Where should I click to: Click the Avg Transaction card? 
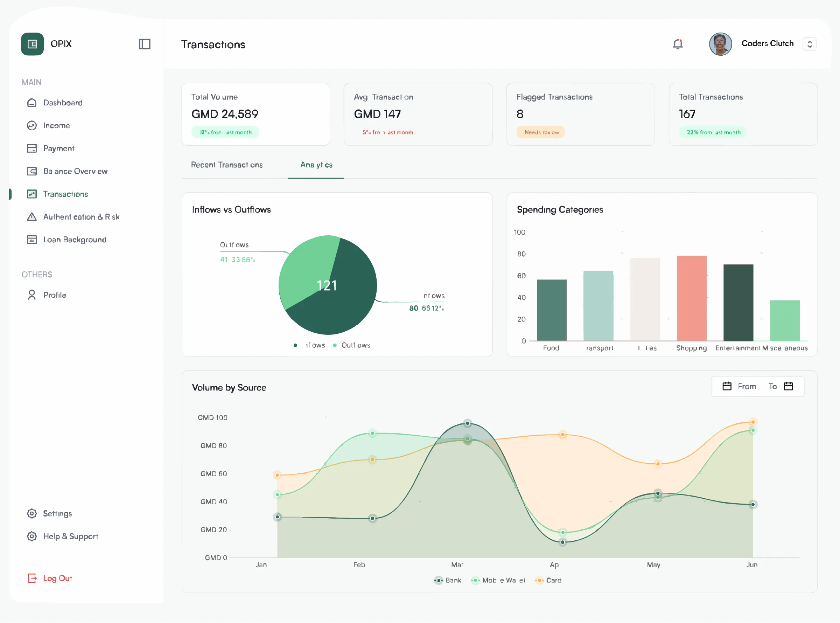coord(418,114)
